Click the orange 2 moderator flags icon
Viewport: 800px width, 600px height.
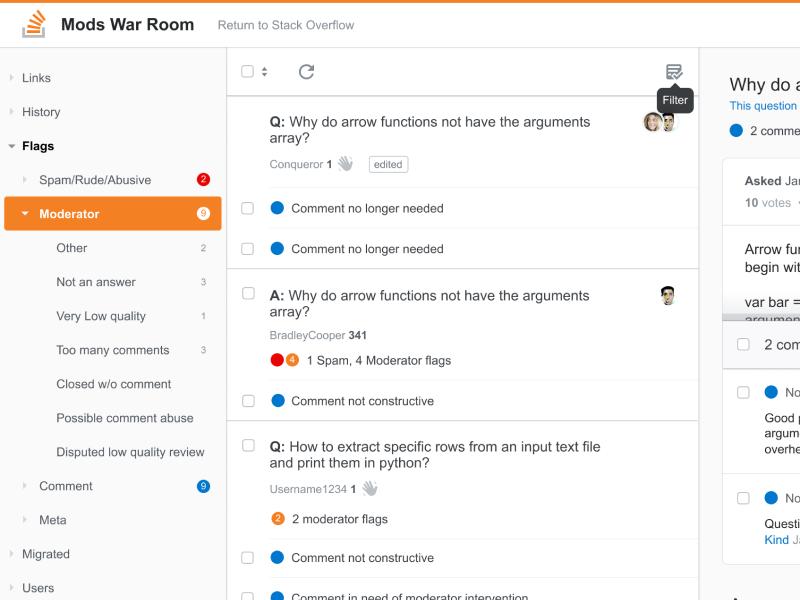[x=278, y=518]
